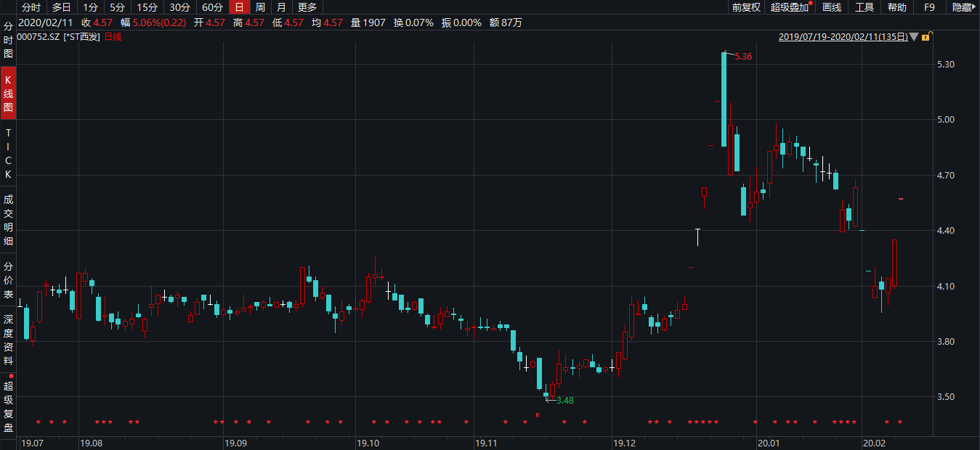Click the 隐藏 hide panel arrow
The width and height of the screenshot is (980, 450).
[x=963, y=7]
